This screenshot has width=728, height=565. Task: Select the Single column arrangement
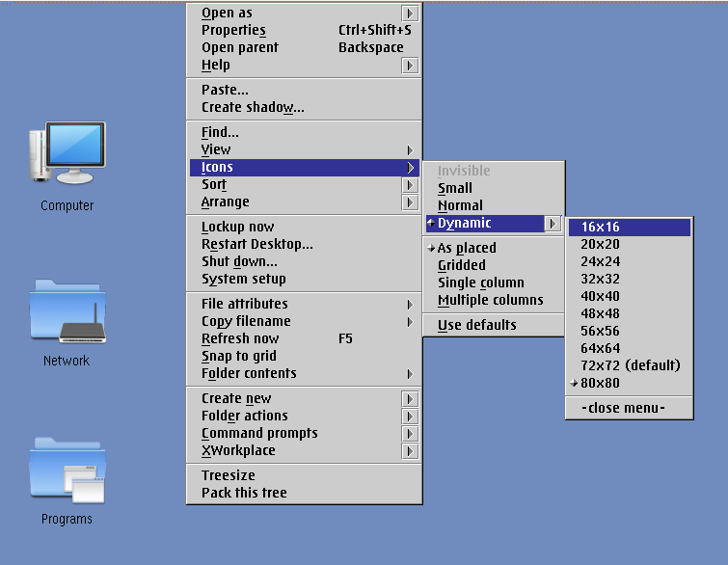494,282
